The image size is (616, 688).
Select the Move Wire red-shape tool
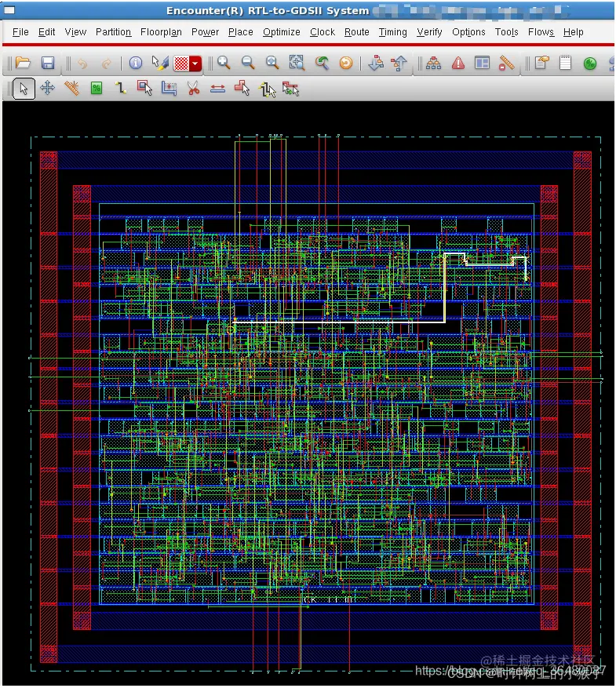[242, 88]
